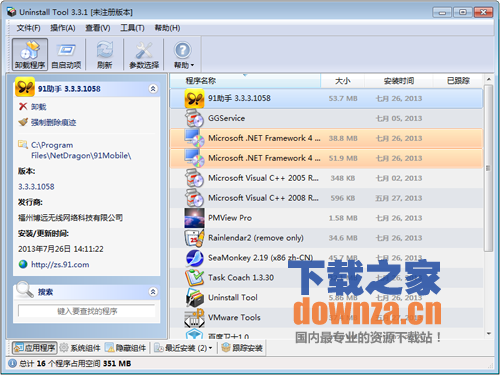Select the Task Coach 1.3.30 icon
Image resolution: width=500 pixels, height=375 pixels.
[194, 278]
